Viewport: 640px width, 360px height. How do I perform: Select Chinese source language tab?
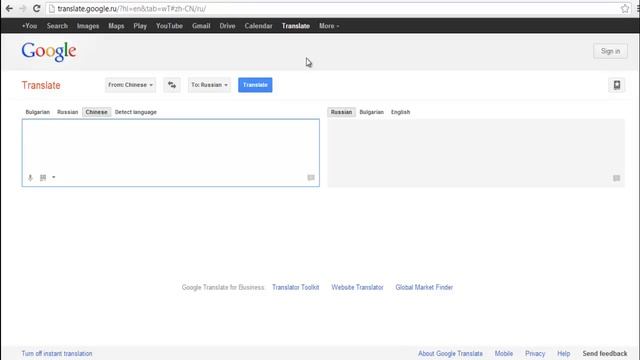tap(96, 112)
